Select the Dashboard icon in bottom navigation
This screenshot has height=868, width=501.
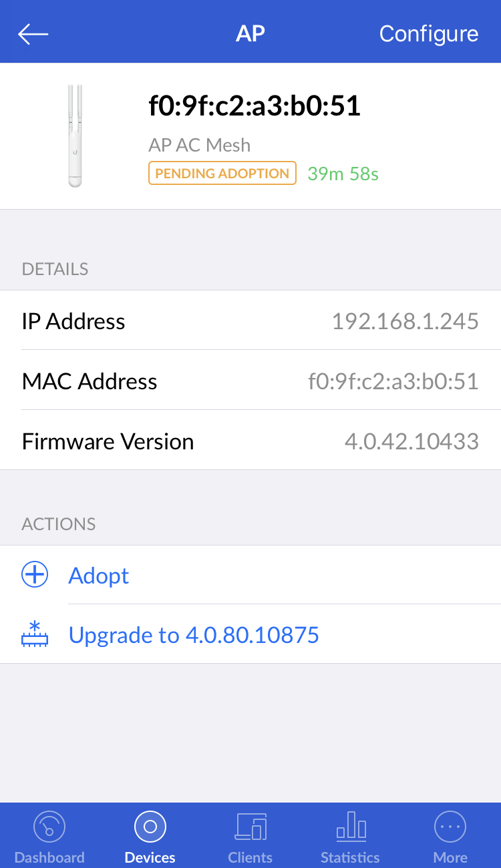[49, 826]
